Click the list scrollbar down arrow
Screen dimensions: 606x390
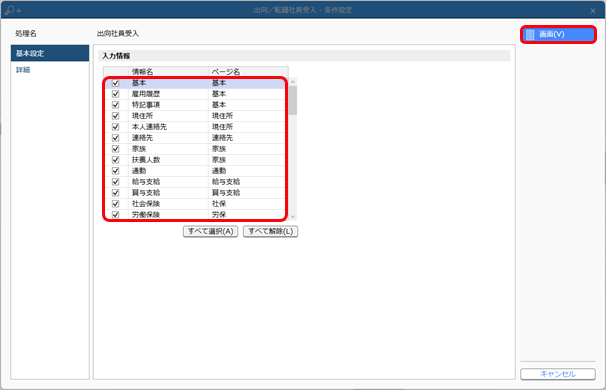tap(293, 217)
